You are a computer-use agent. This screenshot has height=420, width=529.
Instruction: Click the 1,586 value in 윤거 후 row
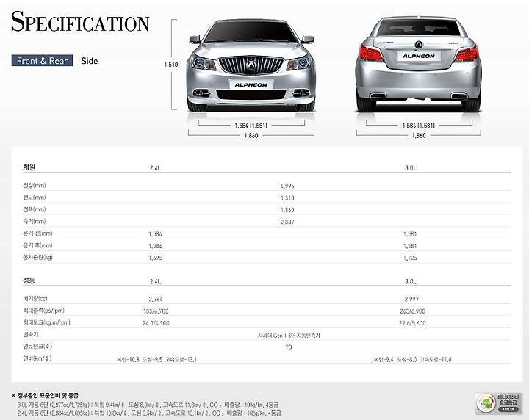(x=155, y=246)
